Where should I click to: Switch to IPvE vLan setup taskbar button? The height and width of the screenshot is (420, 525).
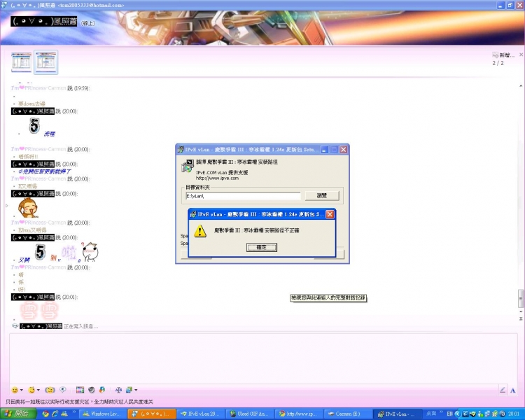[396, 414]
